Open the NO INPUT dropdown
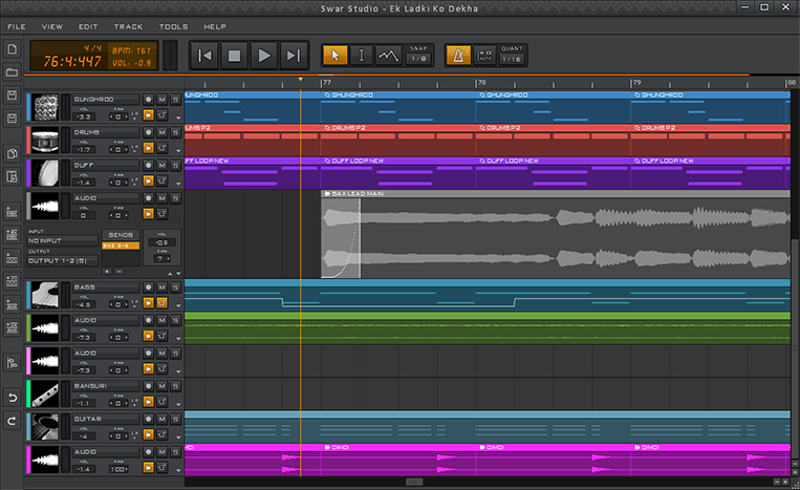The height and width of the screenshot is (490, 800). click(x=62, y=240)
